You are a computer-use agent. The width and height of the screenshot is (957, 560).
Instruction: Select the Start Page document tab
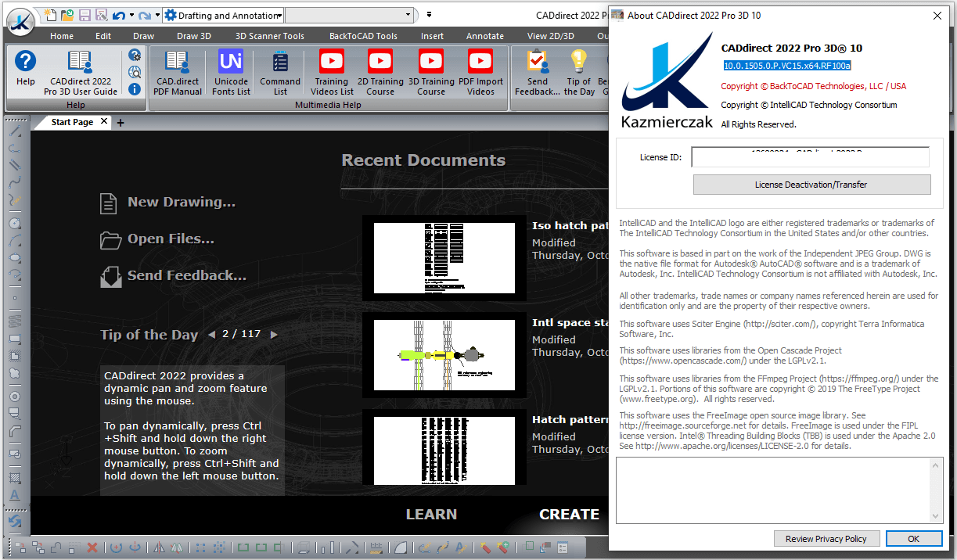point(72,122)
